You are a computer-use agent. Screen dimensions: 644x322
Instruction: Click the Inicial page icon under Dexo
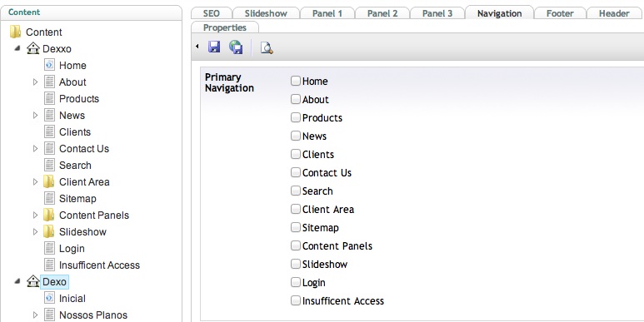tap(50, 298)
